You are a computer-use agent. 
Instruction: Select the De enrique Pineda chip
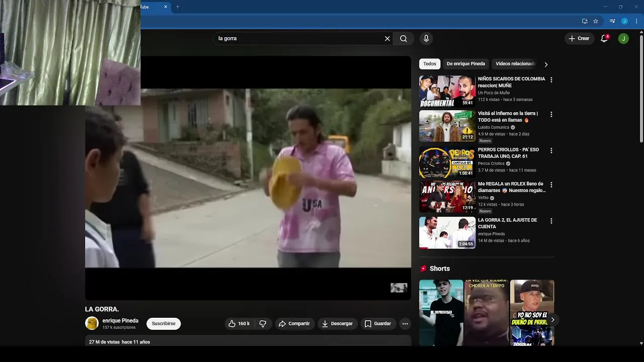click(466, 64)
